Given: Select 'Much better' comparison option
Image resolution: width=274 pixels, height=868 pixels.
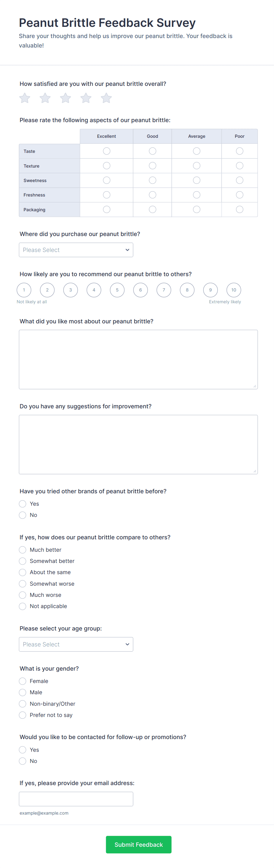Looking at the screenshot, I should click(23, 550).
